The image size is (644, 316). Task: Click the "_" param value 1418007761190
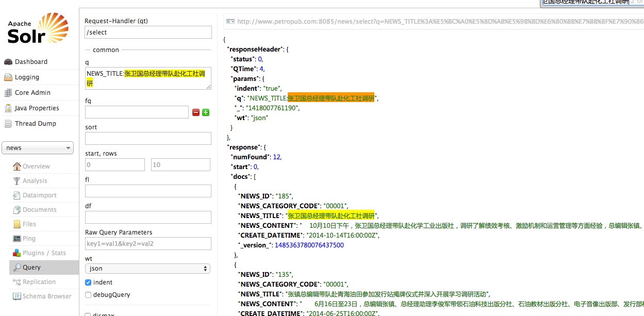(272, 108)
